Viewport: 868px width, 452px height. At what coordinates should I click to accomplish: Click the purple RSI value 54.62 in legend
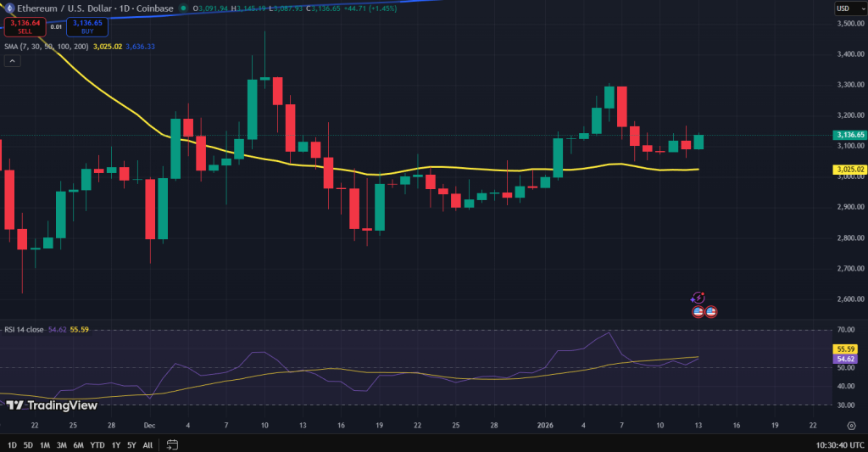tap(57, 330)
